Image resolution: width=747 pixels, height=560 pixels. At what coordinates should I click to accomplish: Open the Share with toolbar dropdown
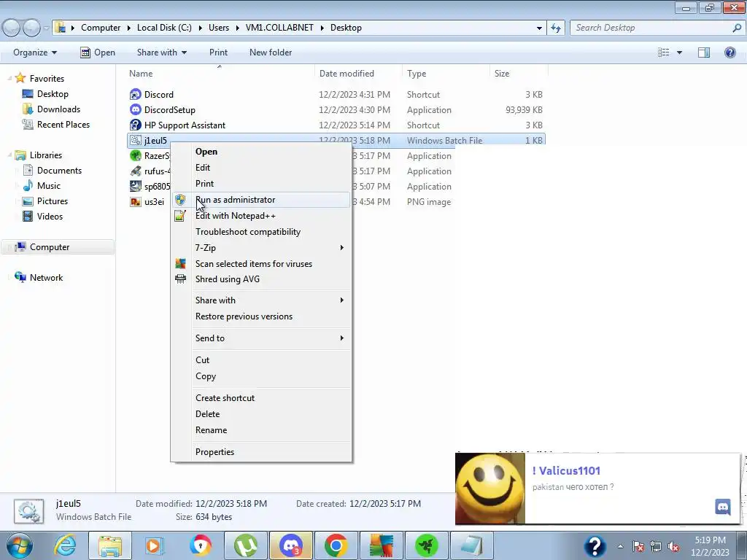point(161,52)
